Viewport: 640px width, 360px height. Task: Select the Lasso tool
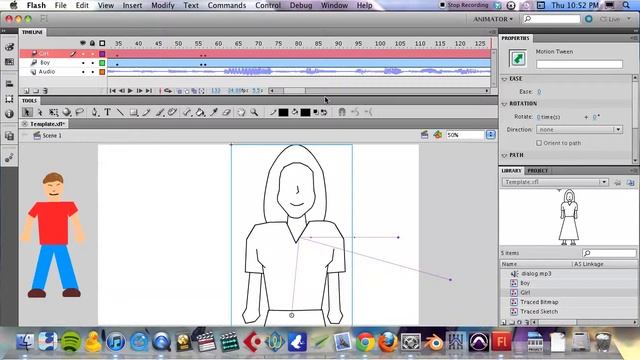click(80, 112)
